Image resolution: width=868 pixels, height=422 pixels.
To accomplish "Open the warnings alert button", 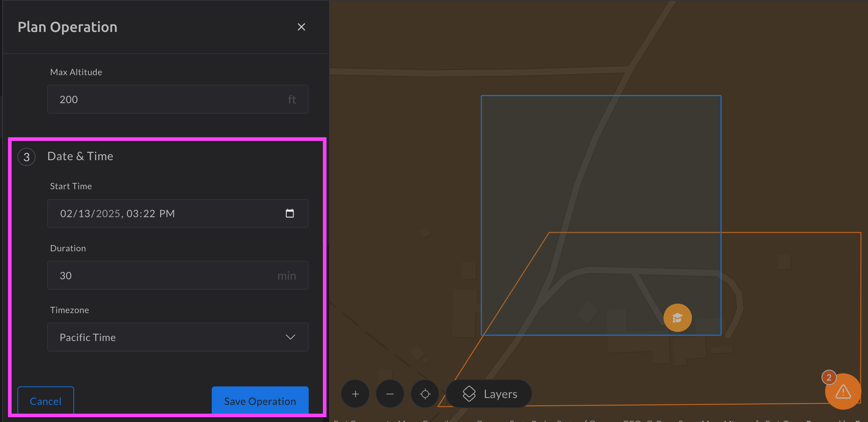I will click(x=843, y=391).
